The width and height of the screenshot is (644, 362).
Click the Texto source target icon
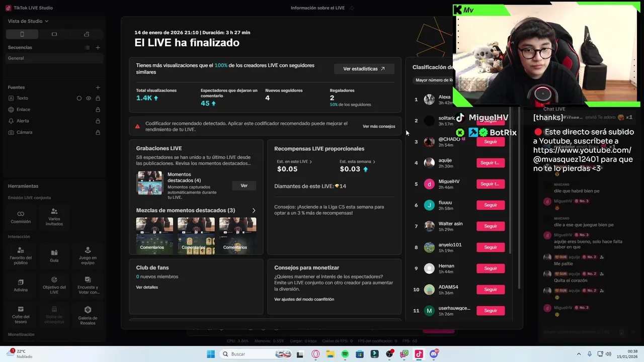79,99
